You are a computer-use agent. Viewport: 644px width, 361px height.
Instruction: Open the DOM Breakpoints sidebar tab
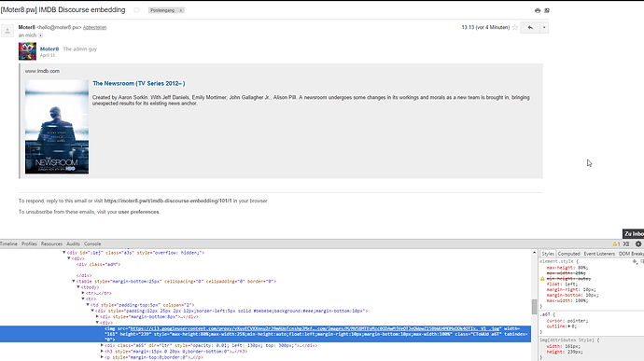click(631, 254)
